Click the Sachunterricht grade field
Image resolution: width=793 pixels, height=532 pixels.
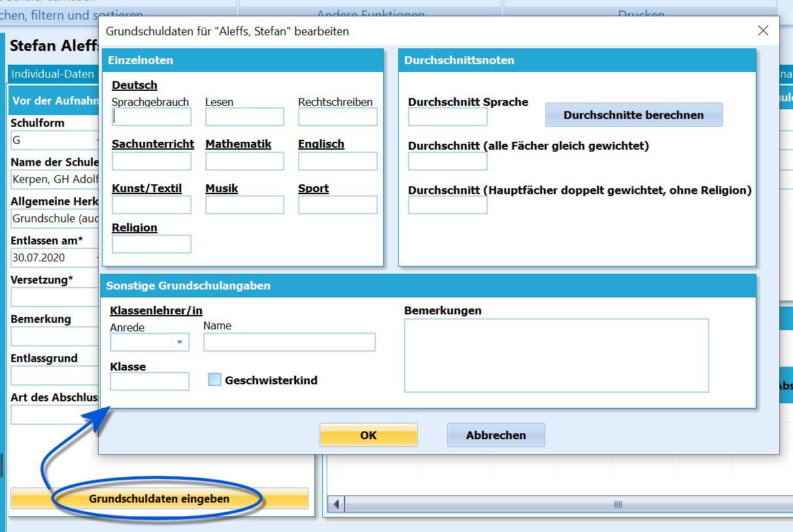coord(152,161)
